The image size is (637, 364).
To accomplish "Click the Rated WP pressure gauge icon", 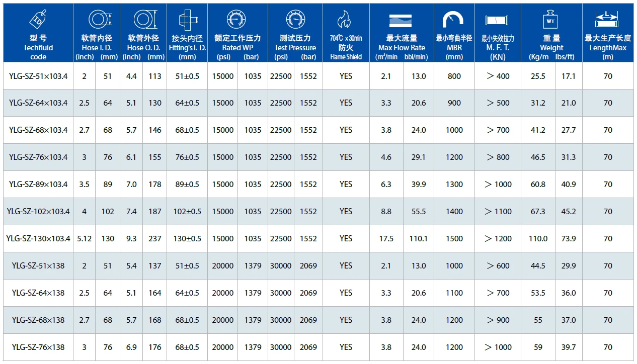I will [237, 19].
